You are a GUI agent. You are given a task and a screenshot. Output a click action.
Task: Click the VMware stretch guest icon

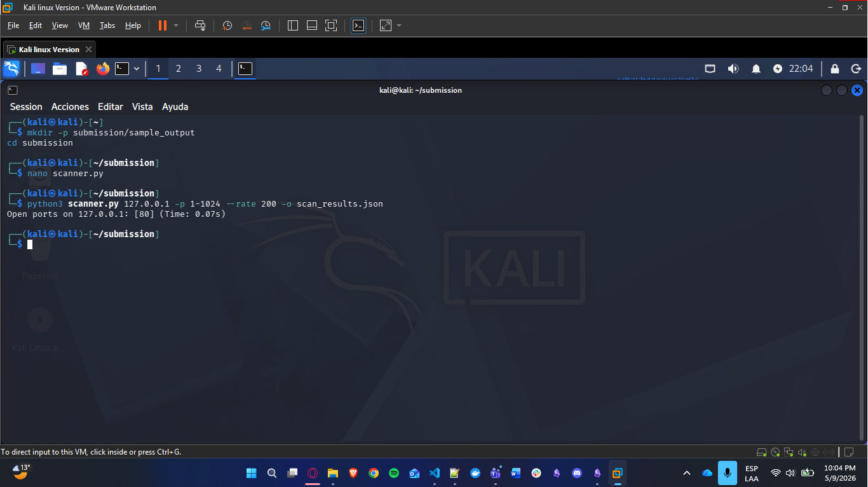(386, 25)
